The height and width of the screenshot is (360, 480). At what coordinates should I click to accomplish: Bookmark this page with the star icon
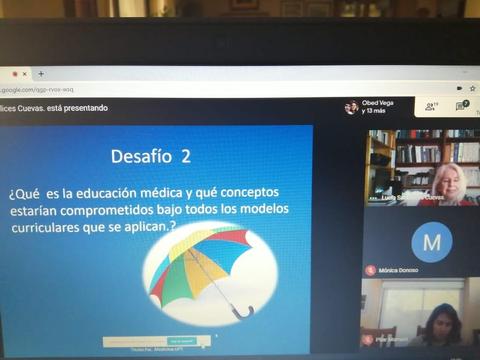pos(472,88)
